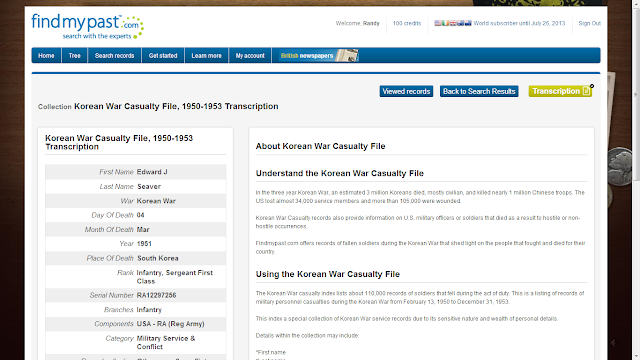Click the findmypast.com logo
This screenshot has height=360, width=640.
click(87, 27)
